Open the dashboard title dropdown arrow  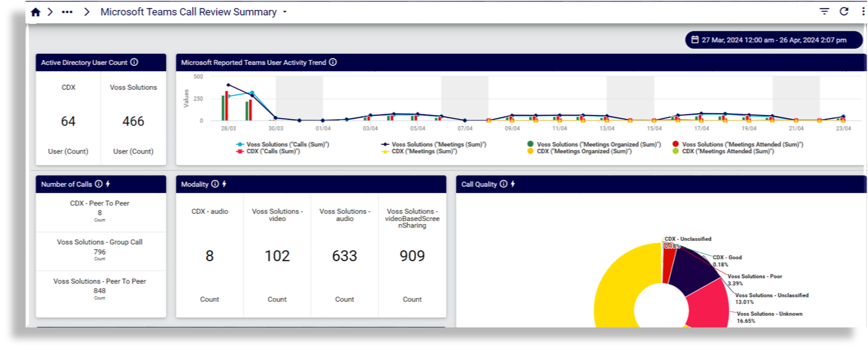(285, 12)
